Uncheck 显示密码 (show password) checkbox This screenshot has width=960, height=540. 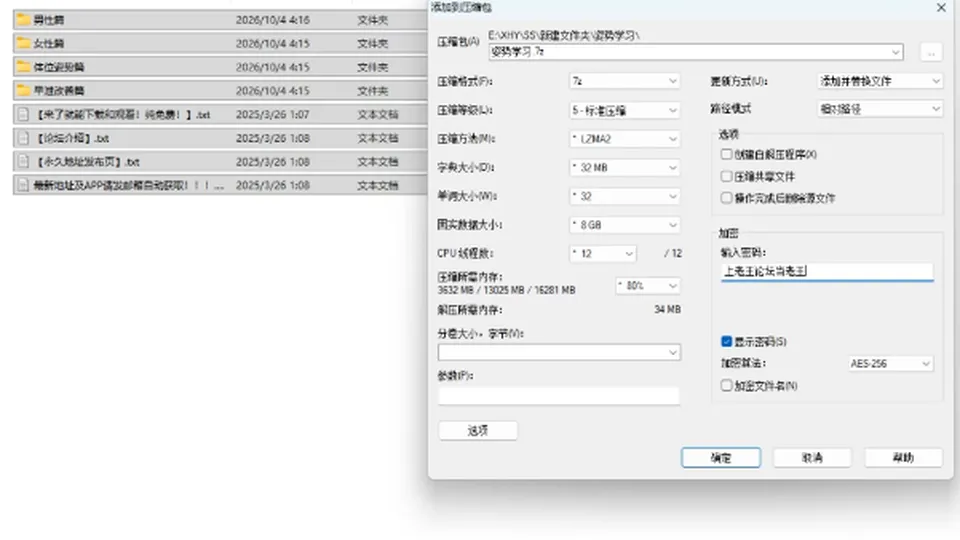726,341
